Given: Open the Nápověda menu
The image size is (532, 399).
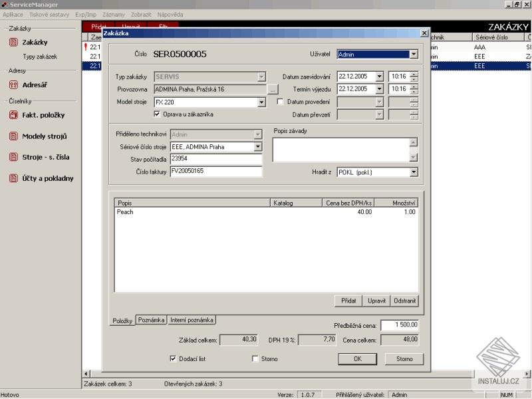Looking at the screenshot, I should (x=170, y=15).
